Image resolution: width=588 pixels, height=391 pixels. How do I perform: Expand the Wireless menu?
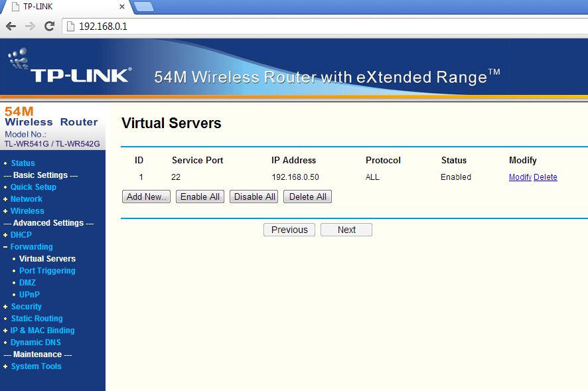click(27, 211)
